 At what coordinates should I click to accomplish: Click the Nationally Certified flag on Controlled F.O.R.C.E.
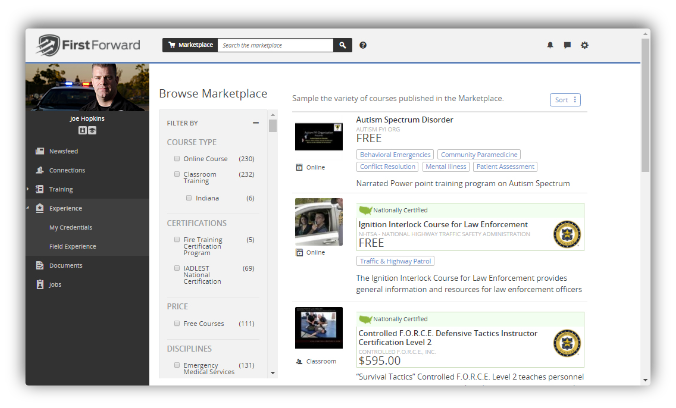365,319
